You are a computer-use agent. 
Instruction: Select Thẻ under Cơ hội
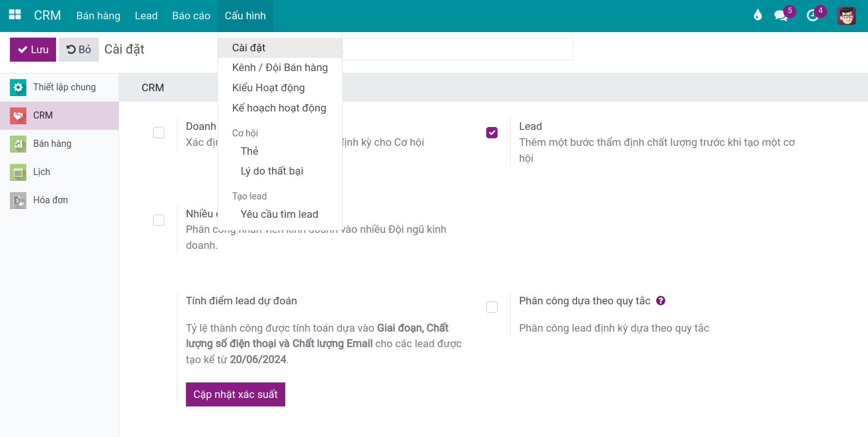(280, 151)
